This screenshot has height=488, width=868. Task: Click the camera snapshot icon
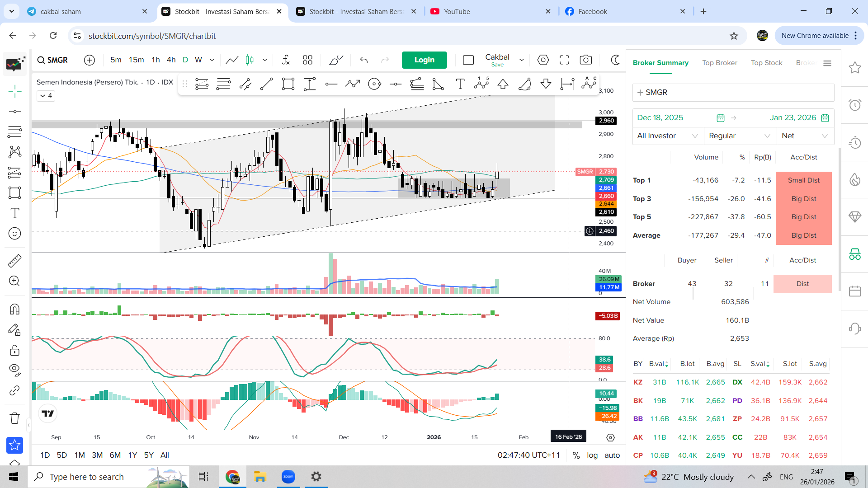pyautogui.click(x=585, y=60)
